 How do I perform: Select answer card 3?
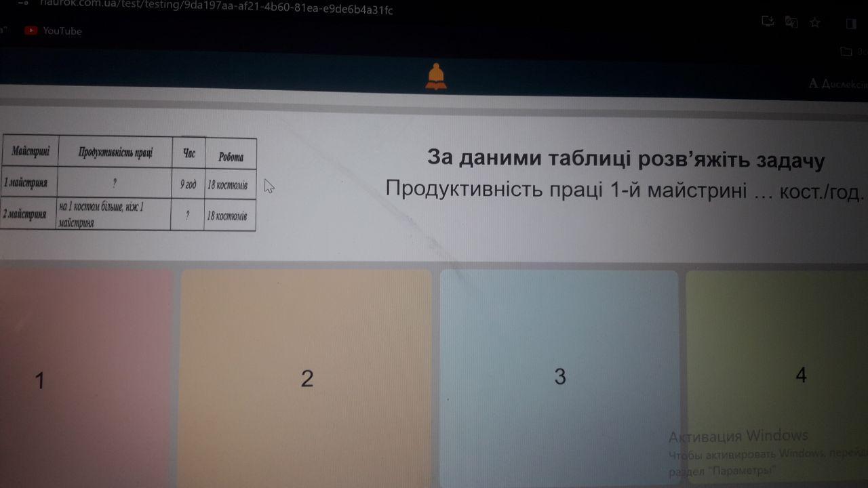pos(559,378)
